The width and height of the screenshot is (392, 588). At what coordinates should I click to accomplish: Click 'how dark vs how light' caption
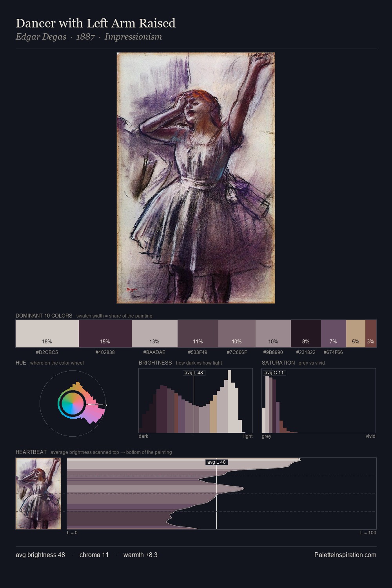coord(199,363)
